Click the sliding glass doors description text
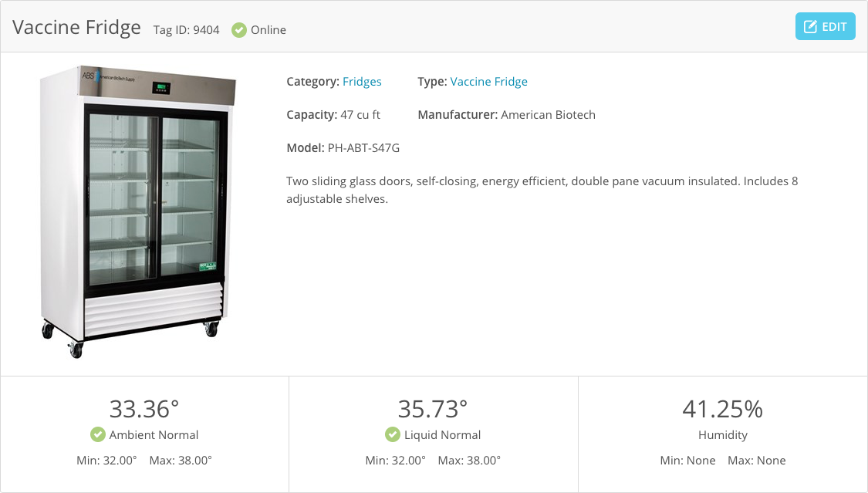This screenshot has height=493, width=868. 542,190
